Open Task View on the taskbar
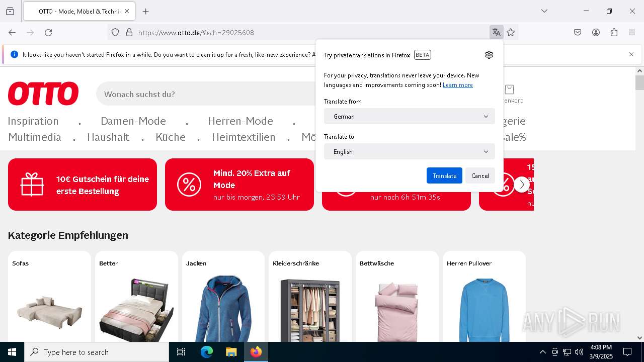This screenshot has height=362, width=644. click(x=181, y=352)
